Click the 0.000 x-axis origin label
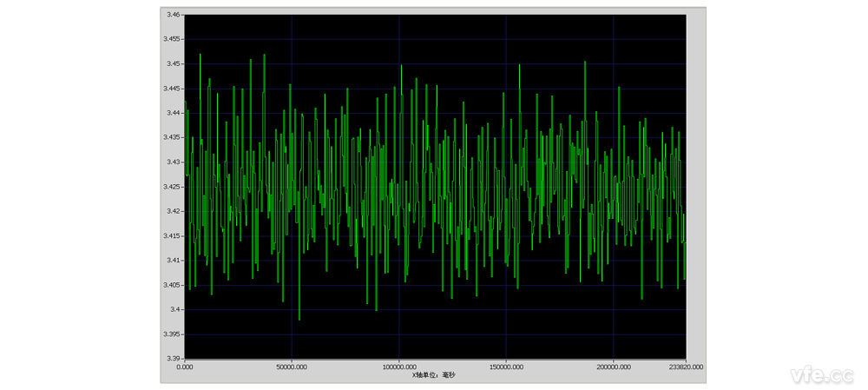Viewport: 868px width, 390px height. 185,367
